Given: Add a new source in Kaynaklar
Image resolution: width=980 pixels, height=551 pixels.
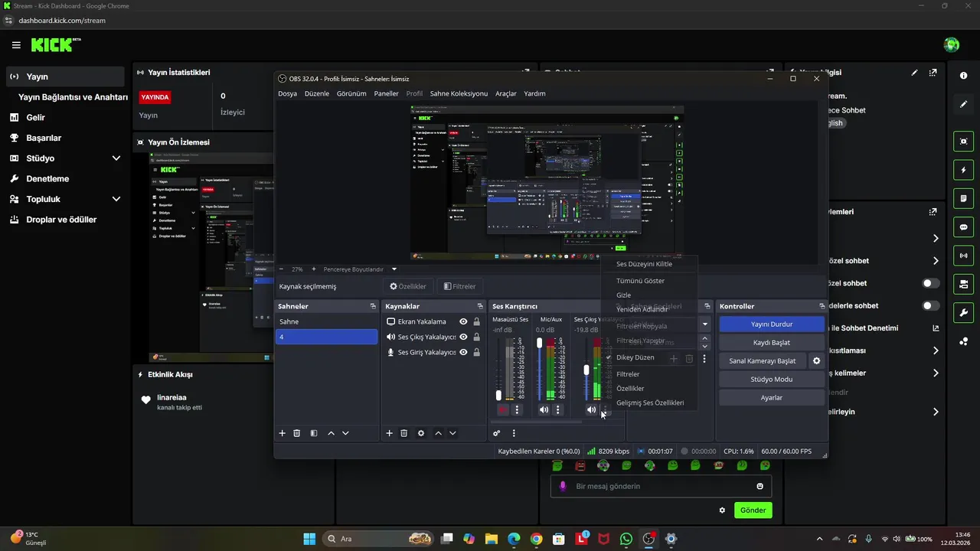Looking at the screenshot, I should [x=389, y=433].
